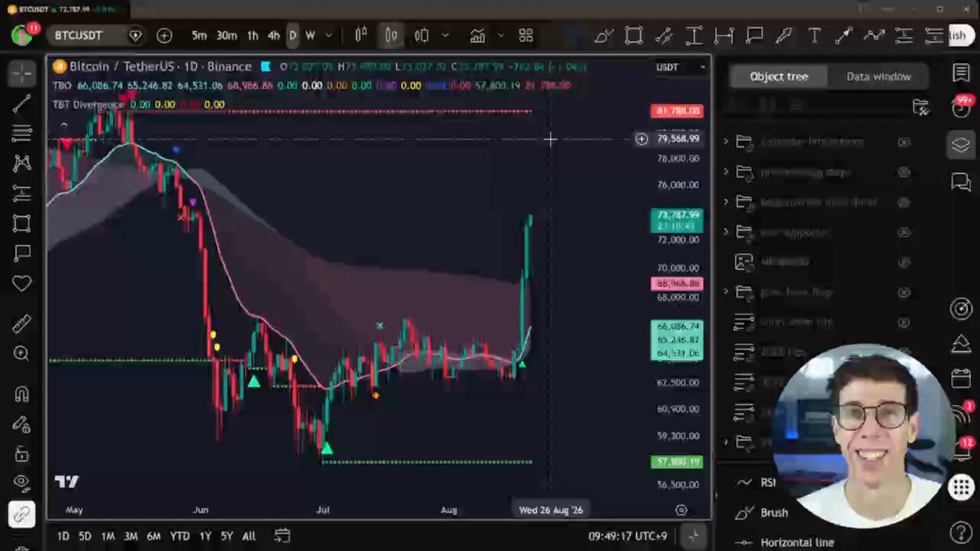Screen dimensions: 980x551
Task: Expand the first folder in Object tree
Action: tap(726, 142)
